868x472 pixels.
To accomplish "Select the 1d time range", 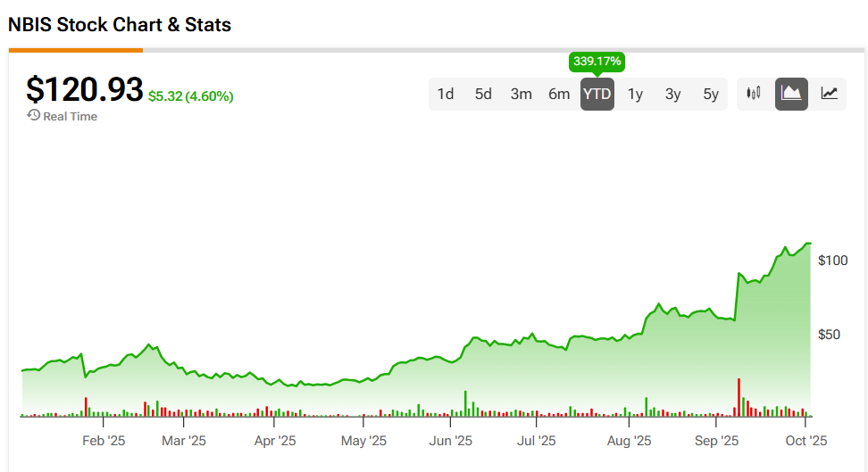I will click(446, 94).
